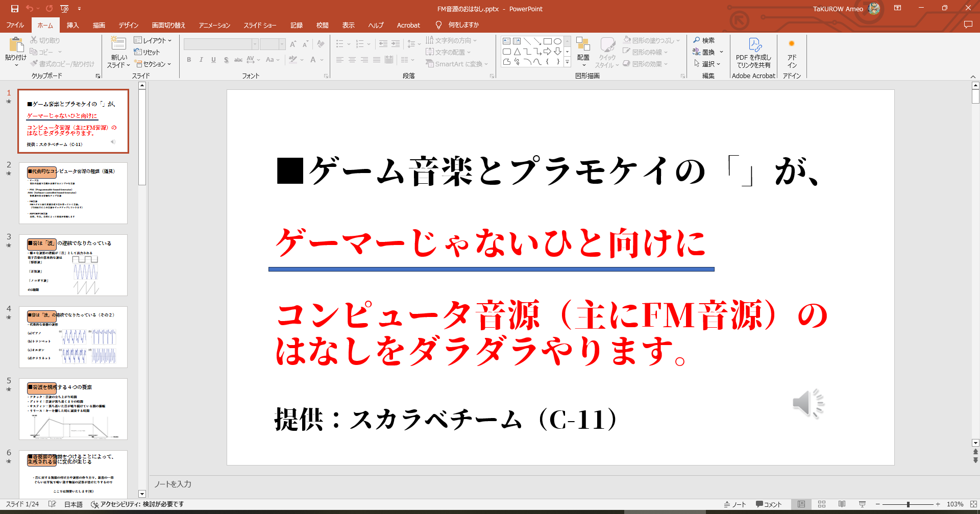Click the zoom slider handle
The image size is (980, 514).
[x=908, y=504]
